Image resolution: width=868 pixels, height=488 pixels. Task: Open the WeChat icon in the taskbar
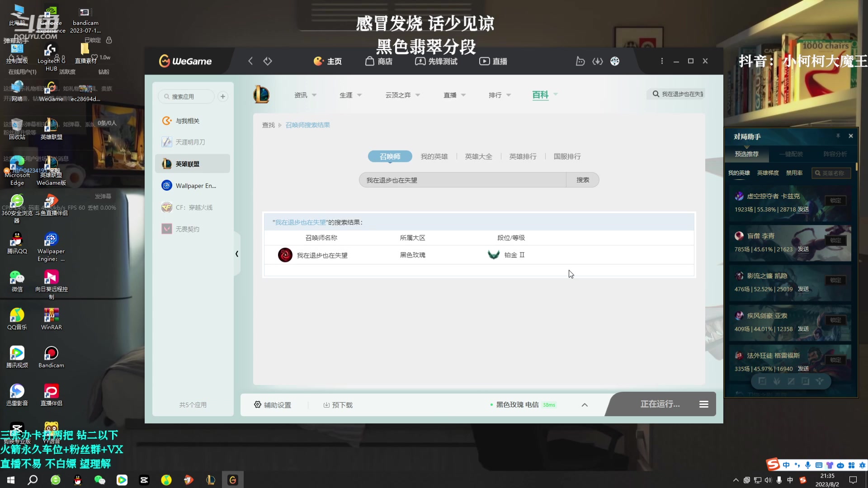point(99,480)
